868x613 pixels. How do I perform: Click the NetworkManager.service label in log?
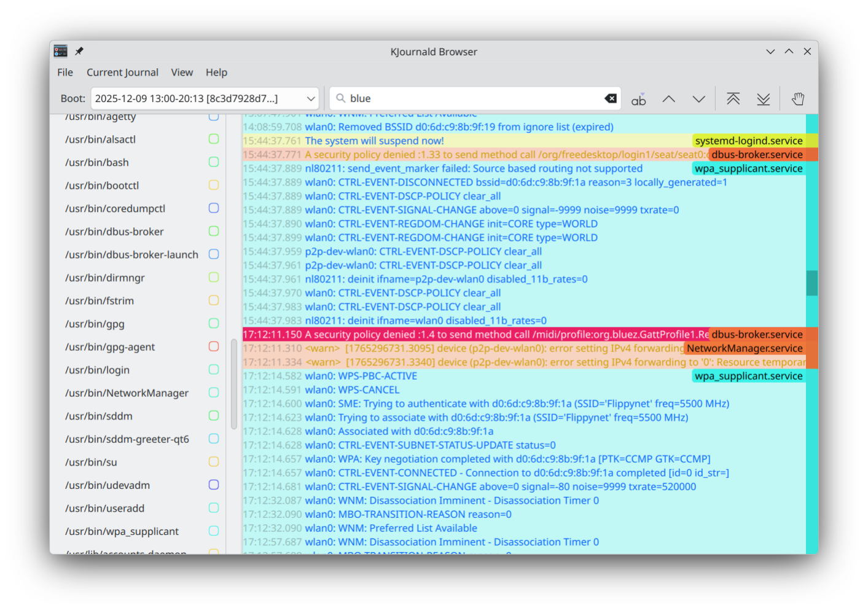(744, 348)
